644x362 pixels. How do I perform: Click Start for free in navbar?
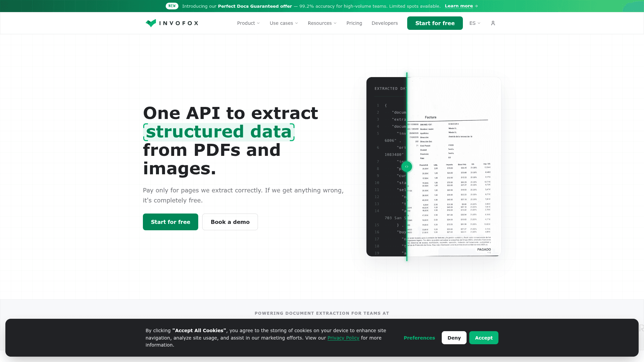(435, 23)
